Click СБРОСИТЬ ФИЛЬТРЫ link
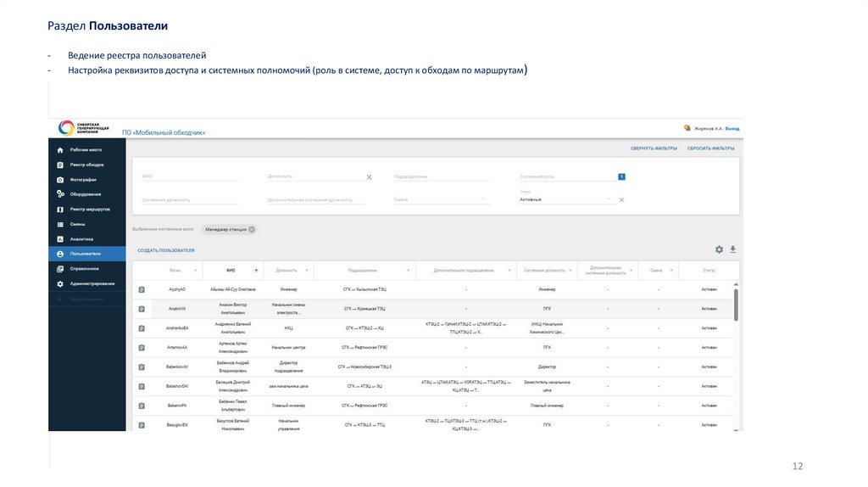The image size is (868, 487). (x=710, y=148)
